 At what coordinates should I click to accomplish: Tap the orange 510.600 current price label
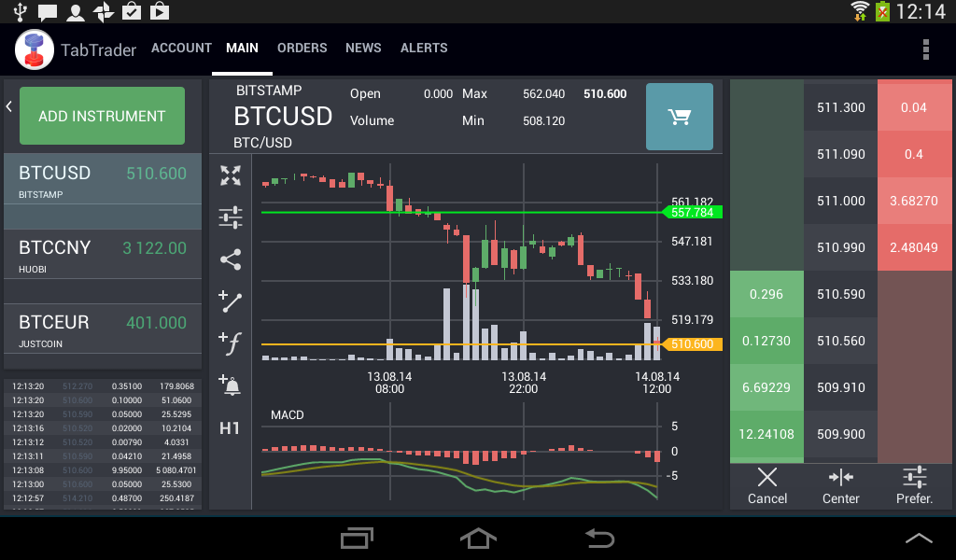click(x=692, y=344)
